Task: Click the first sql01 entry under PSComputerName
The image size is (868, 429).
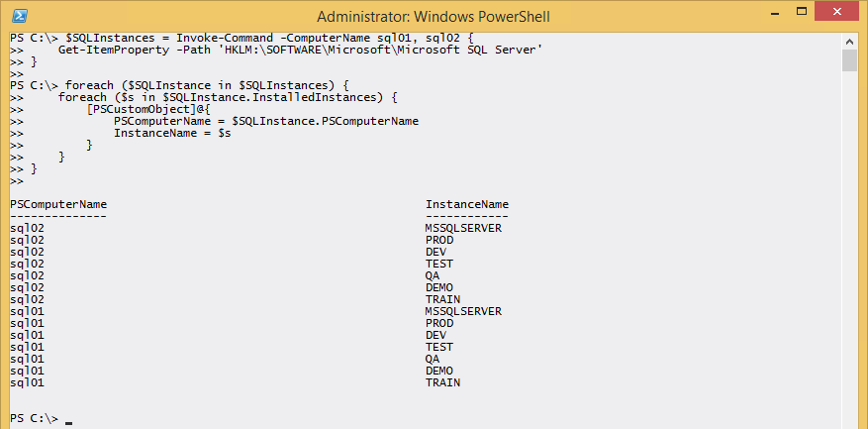Action: tap(27, 311)
